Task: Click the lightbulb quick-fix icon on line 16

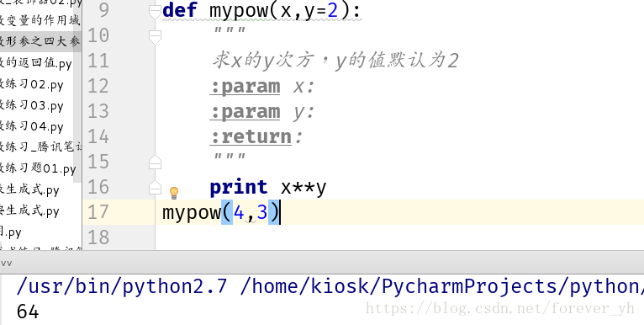Action: pos(174,193)
